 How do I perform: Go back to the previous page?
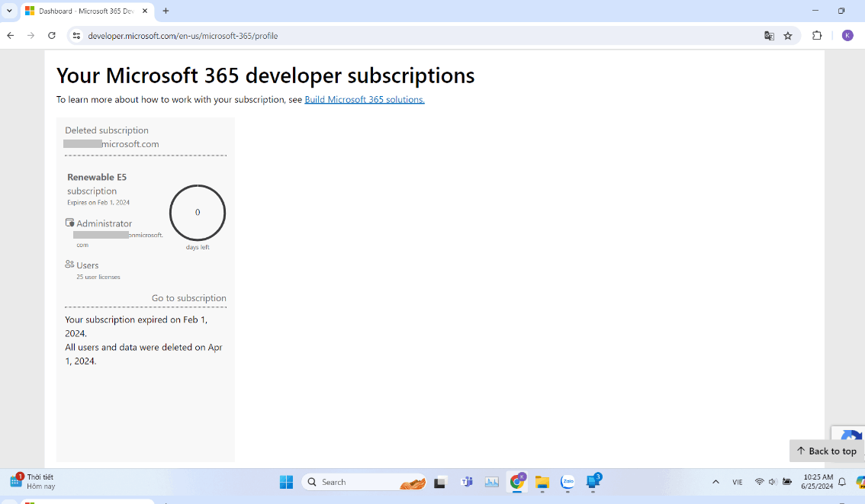(x=11, y=35)
